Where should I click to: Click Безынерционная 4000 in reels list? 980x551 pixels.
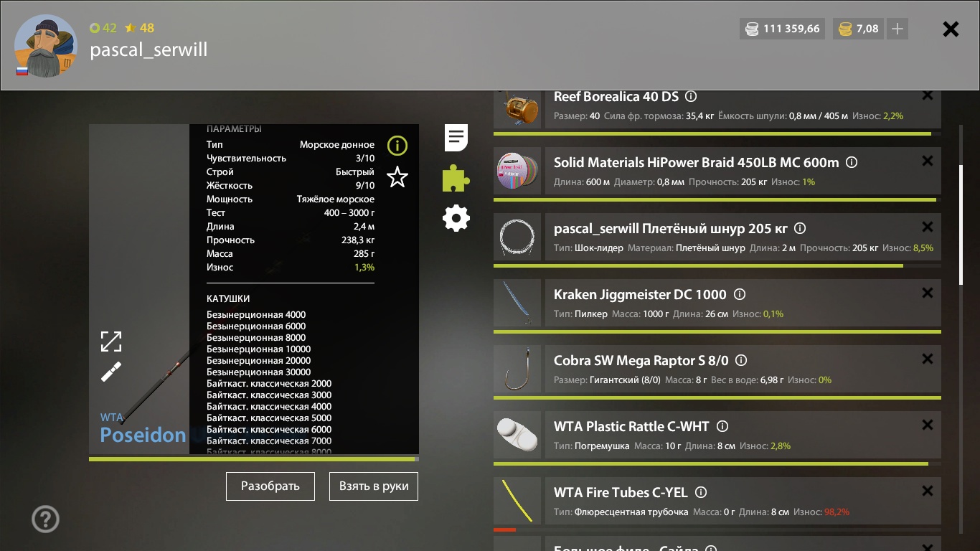[x=256, y=315]
